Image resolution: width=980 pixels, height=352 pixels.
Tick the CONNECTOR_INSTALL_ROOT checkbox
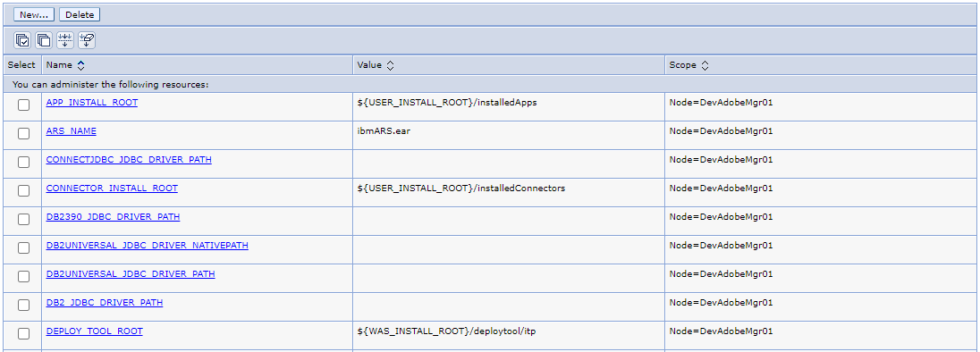coord(23,190)
